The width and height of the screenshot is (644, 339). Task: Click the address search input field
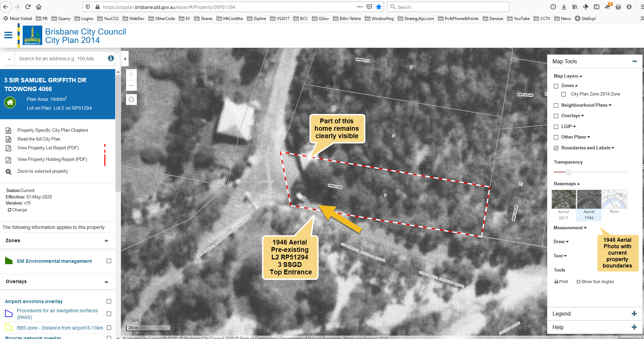coord(61,59)
